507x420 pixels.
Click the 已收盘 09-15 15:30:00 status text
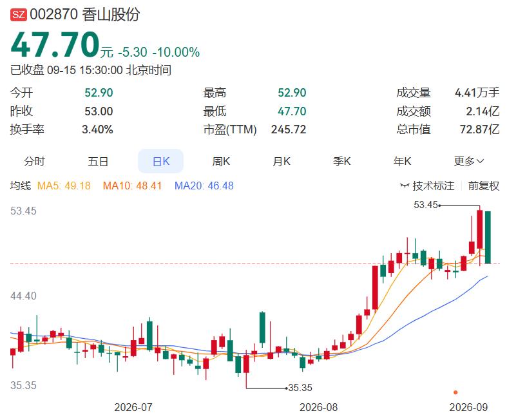(x=91, y=70)
